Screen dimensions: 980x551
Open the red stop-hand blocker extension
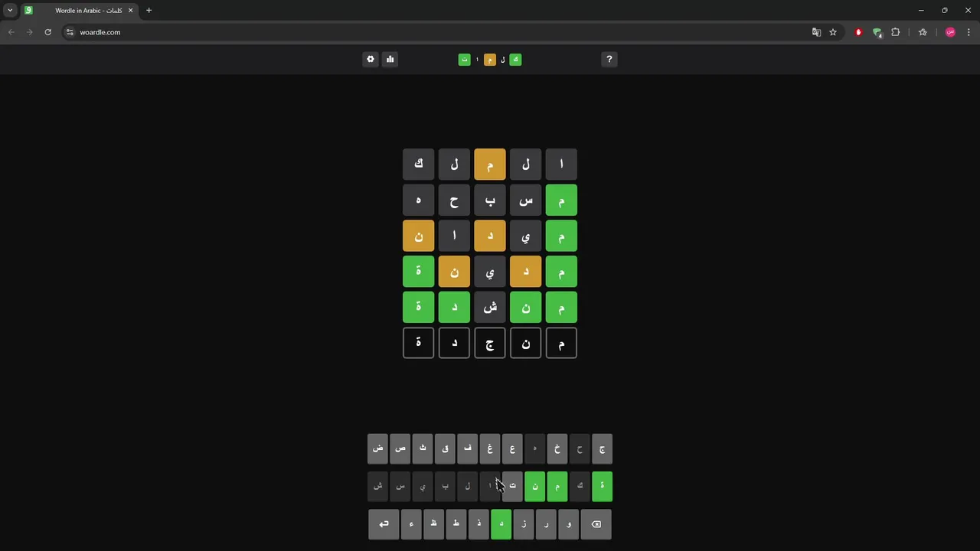pyautogui.click(x=858, y=32)
